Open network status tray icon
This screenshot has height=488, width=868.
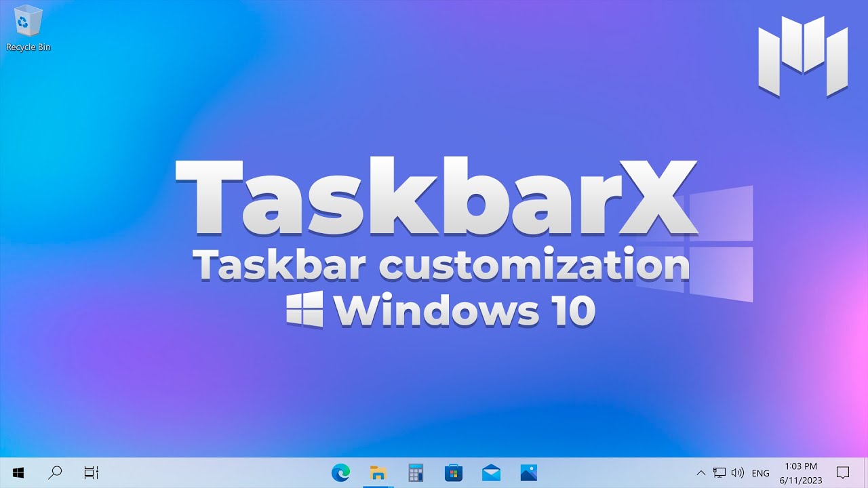[719, 472]
